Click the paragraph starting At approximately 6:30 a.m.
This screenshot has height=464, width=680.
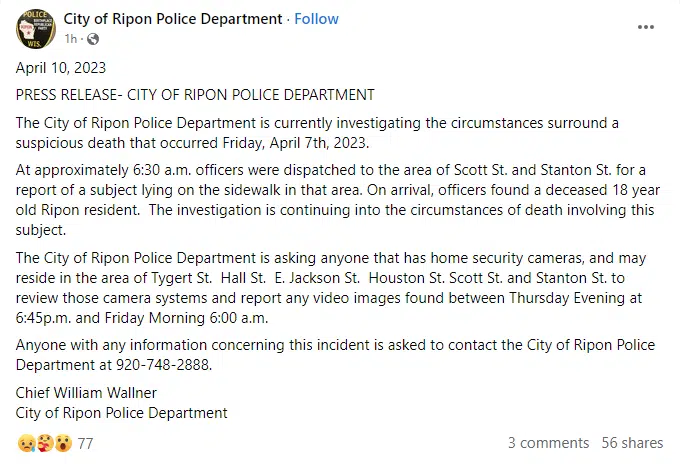(338, 200)
